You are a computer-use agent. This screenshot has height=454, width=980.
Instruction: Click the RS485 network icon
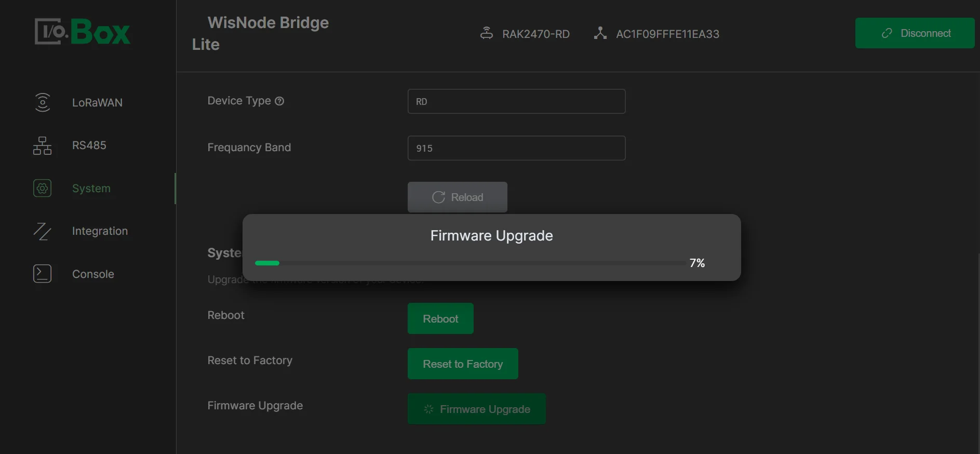42,145
